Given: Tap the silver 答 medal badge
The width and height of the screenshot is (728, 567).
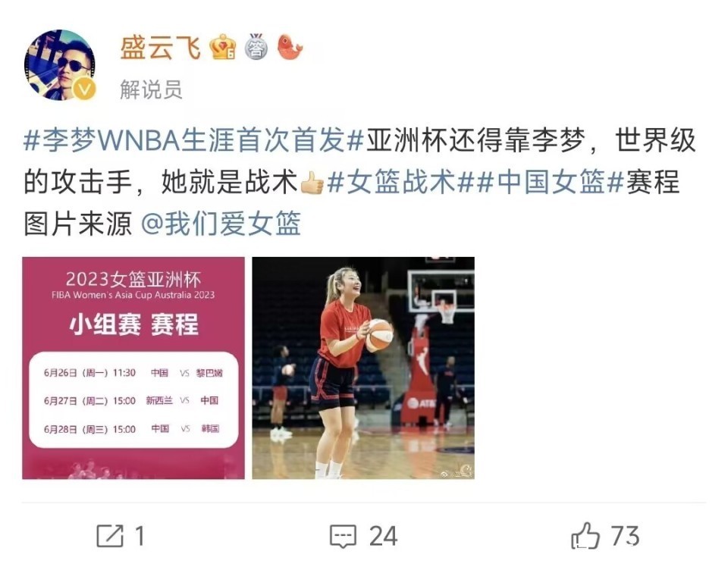Looking at the screenshot, I should (x=256, y=47).
